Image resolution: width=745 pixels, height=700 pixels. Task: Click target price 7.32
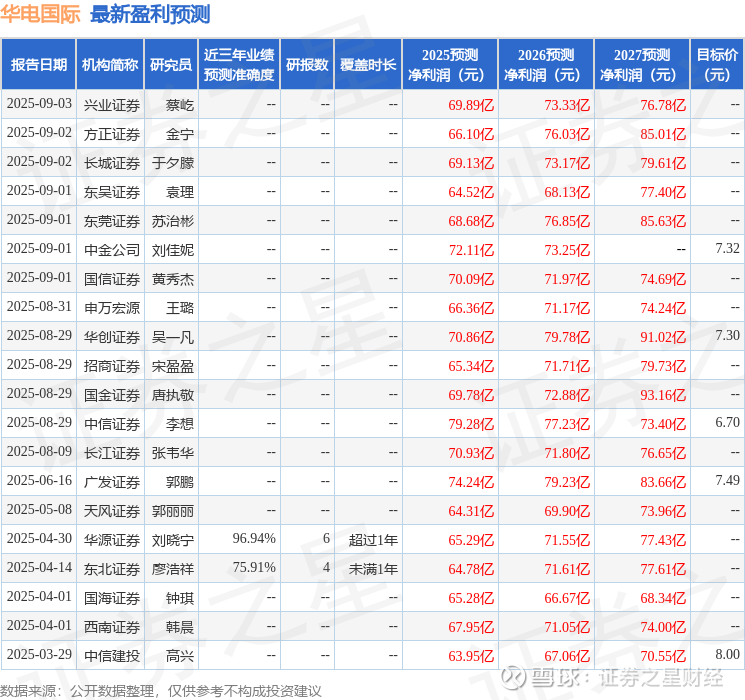(x=727, y=248)
